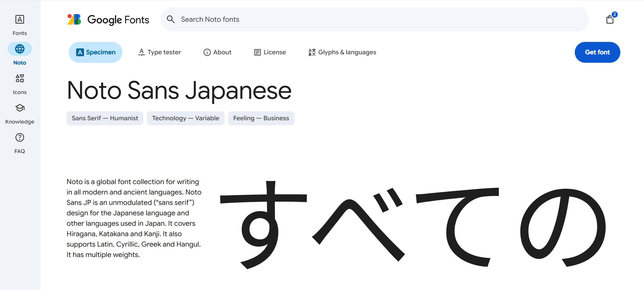Screen dimensions: 644x290
Task: Open the Icons section in the sidebar
Action: (x=20, y=79)
